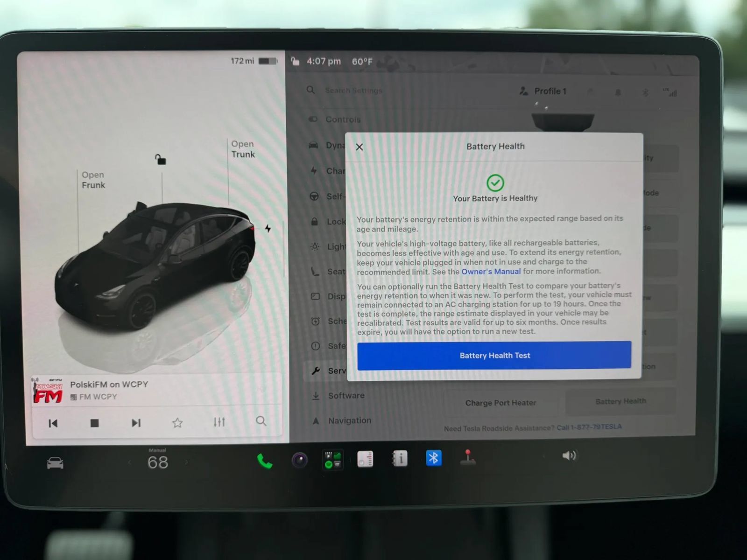The width and height of the screenshot is (747, 560).
Task: Tap the Battery Health button behind dialog
Action: [620, 401]
